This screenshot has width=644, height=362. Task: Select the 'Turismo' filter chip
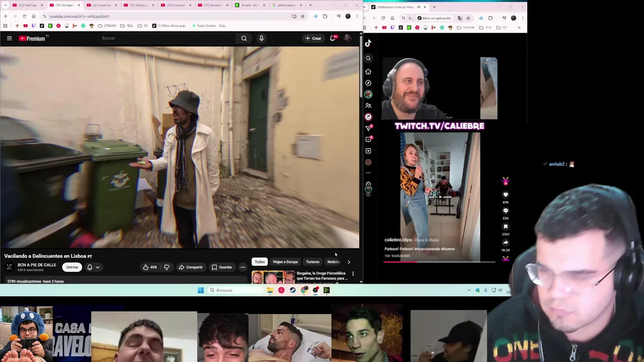pyautogui.click(x=312, y=262)
